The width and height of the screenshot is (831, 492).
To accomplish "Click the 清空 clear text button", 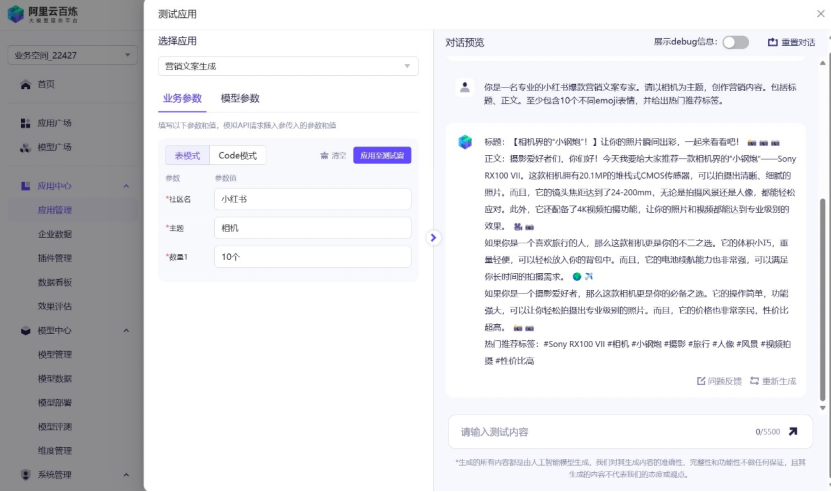I will point(339,155).
